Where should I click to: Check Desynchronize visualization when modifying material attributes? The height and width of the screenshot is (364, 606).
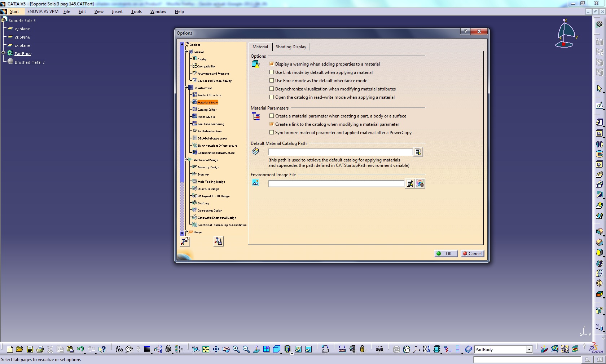tap(272, 89)
